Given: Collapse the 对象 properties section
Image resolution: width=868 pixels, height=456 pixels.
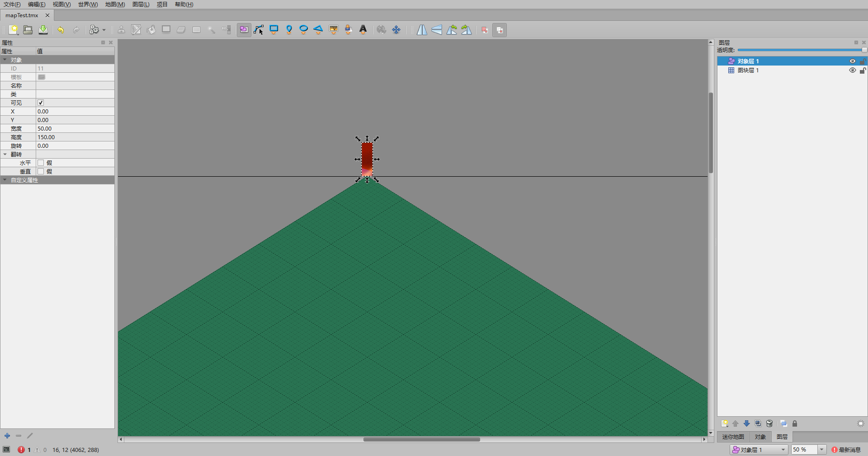Looking at the screenshot, I should click(x=5, y=60).
